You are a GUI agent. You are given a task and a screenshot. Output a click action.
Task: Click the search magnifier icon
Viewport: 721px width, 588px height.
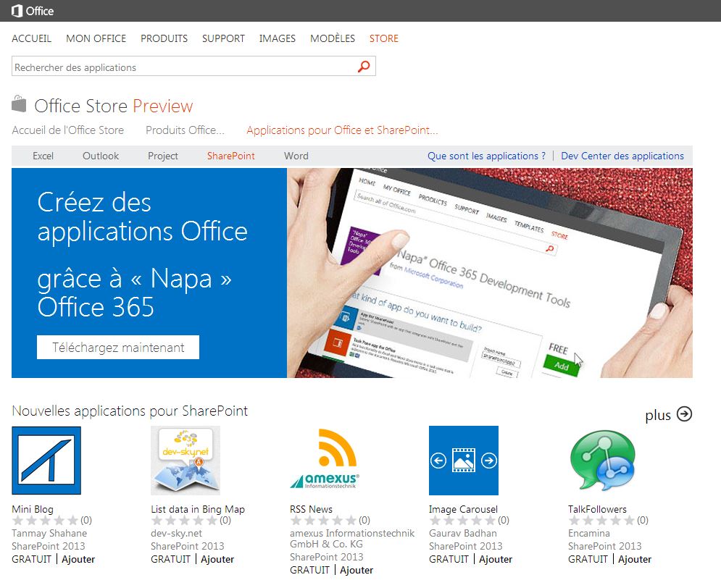point(364,67)
